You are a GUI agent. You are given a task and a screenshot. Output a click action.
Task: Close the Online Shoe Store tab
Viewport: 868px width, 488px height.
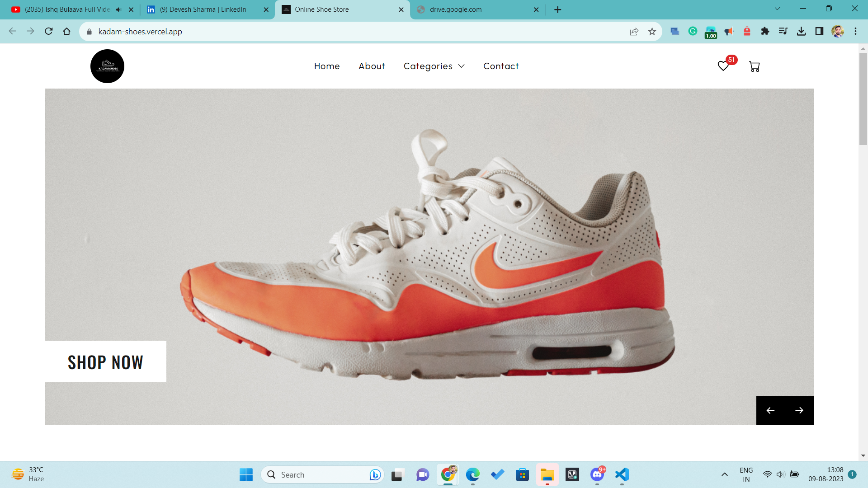point(401,9)
